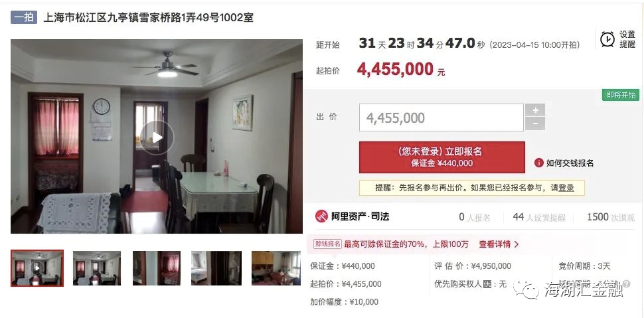
Task: Click the 除钱报名 tag label
Action: click(x=328, y=244)
